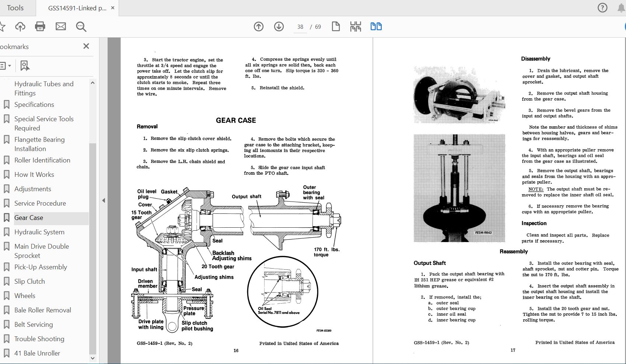This screenshot has width=626, height=364.
Task: Jump to Trouble Shooting bookmark
Action: [x=39, y=339]
